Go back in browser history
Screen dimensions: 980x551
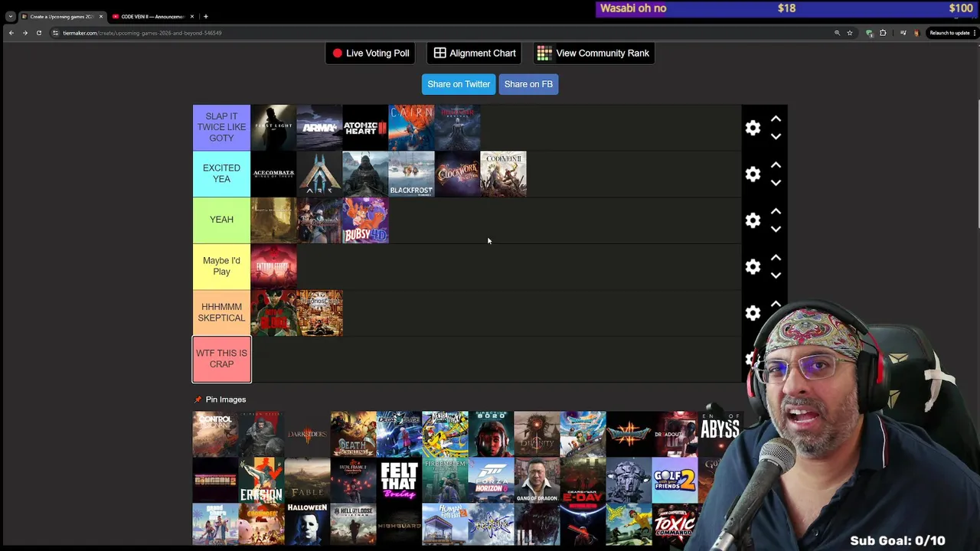pos(11,33)
